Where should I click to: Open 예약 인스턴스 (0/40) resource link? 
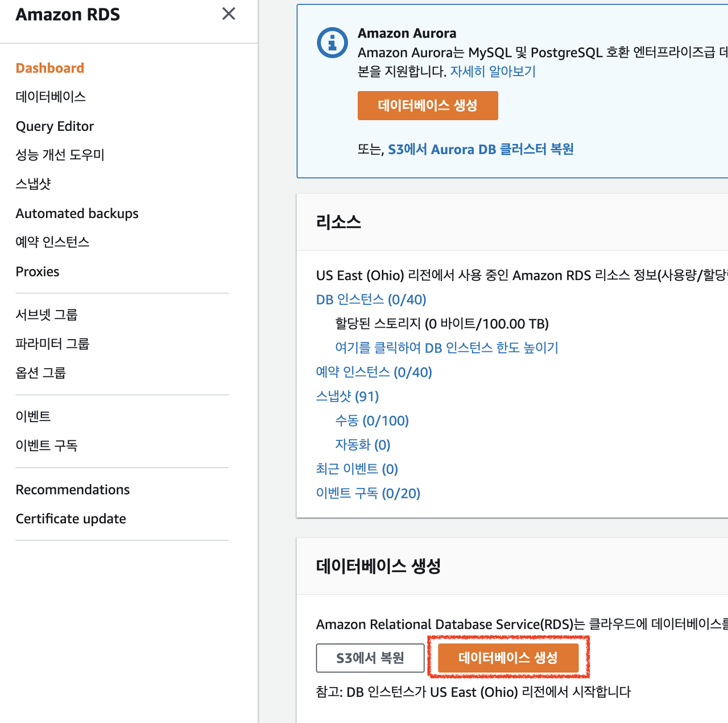pyautogui.click(x=374, y=372)
